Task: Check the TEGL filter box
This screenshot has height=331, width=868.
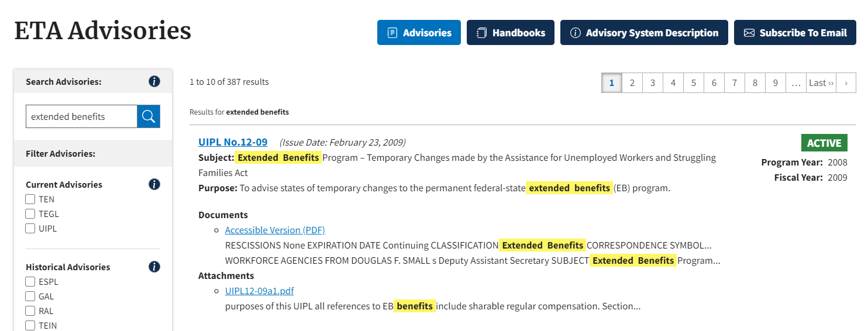Action: tap(30, 214)
